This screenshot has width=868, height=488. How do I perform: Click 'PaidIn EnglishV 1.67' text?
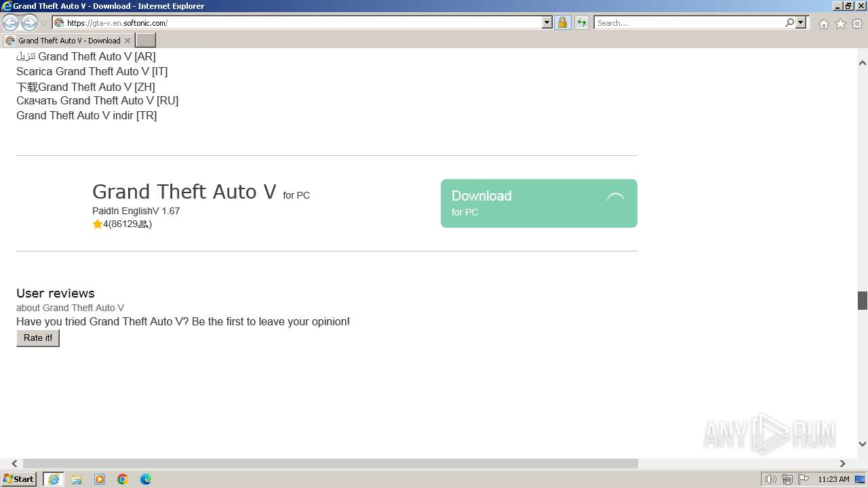click(x=136, y=211)
